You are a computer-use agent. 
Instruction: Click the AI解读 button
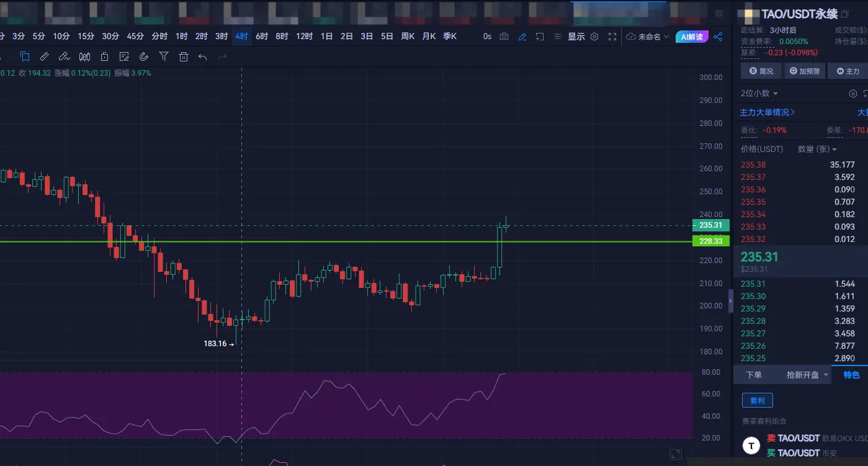click(x=692, y=37)
